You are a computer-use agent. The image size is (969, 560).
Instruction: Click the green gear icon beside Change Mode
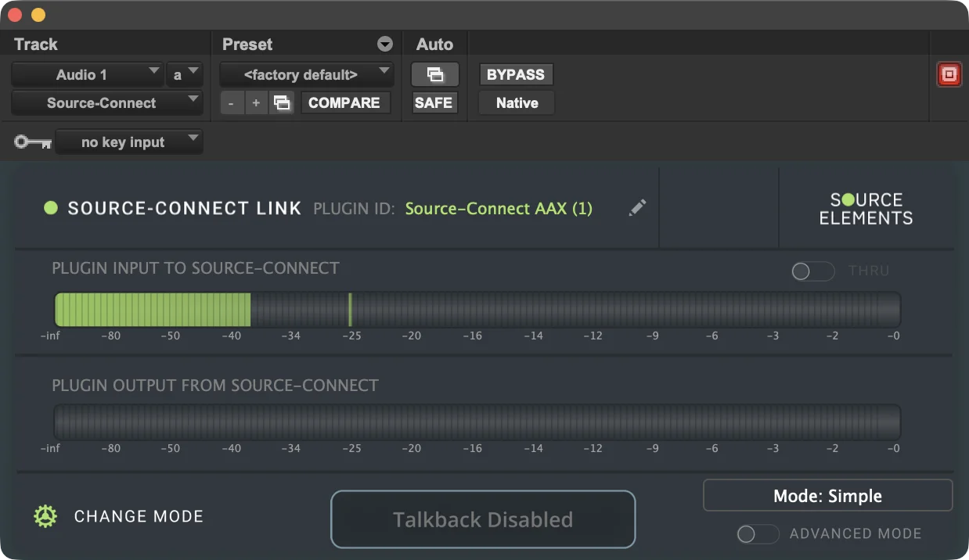coord(45,516)
